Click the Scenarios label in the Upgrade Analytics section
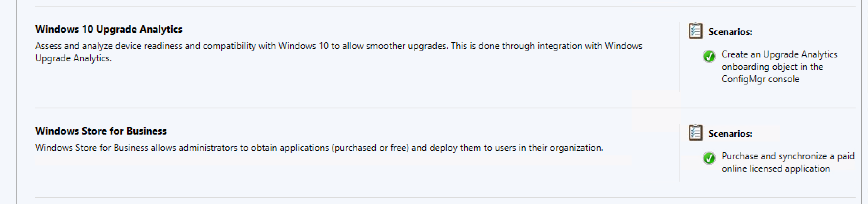 [x=730, y=32]
